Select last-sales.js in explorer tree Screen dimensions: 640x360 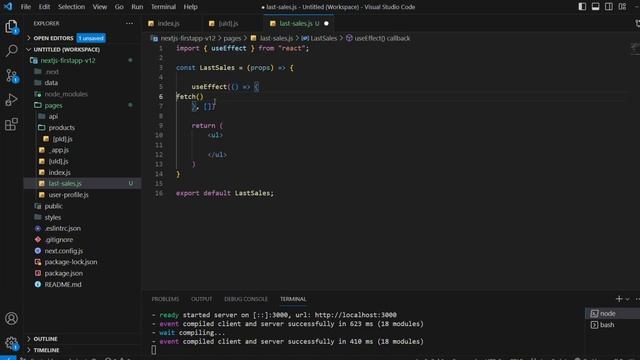(64, 184)
